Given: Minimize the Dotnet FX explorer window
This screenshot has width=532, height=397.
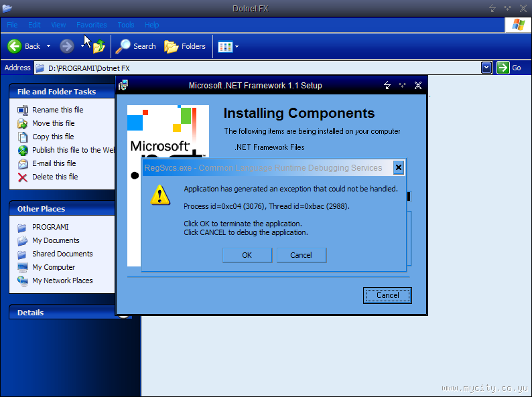Looking at the screenshot, I should pos(492,9).
